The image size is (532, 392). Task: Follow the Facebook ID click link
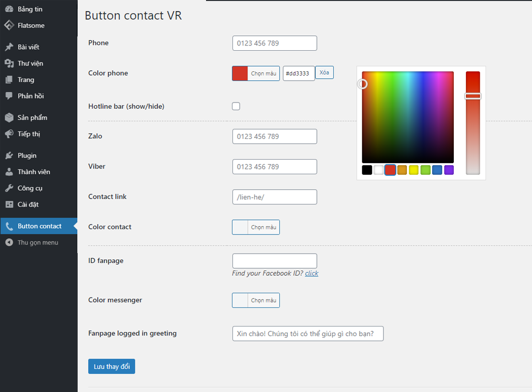click(x=312, y=273)
